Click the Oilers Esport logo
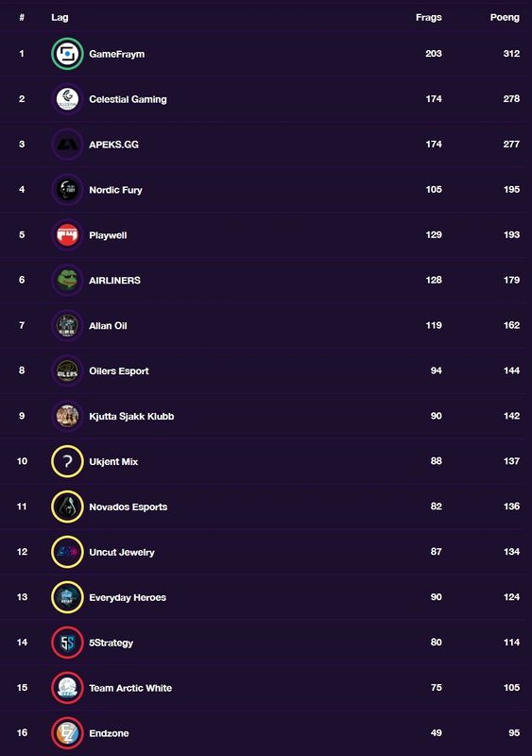532x756 pixels. click(x=67, y=370)
